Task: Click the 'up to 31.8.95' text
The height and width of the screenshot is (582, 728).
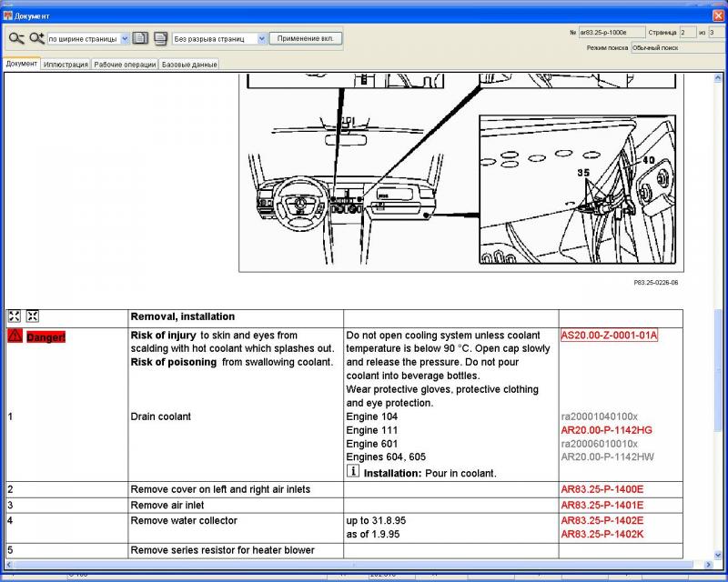Action: (376, 521)
